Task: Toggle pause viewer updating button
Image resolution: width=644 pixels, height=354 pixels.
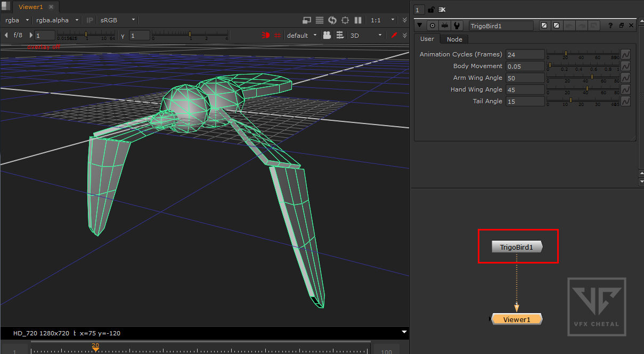Action: 358,20
